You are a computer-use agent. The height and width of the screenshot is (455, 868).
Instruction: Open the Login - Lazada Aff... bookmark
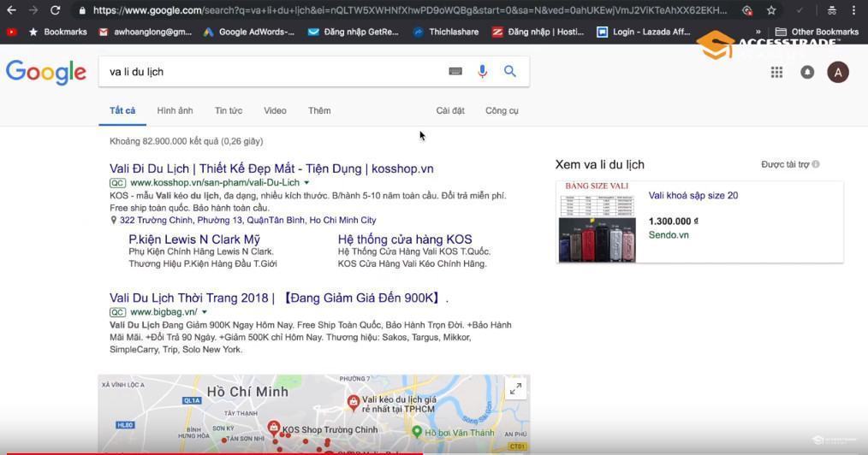(x=643, y=32)
